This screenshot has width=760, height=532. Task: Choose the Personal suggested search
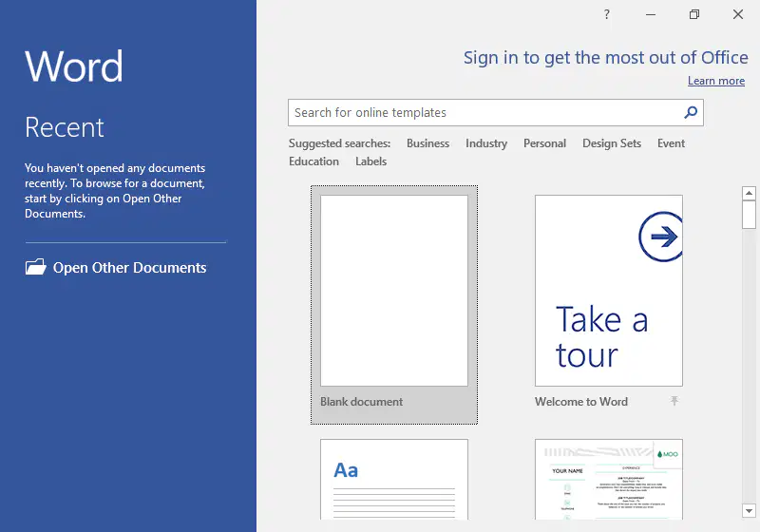point(544,143)
